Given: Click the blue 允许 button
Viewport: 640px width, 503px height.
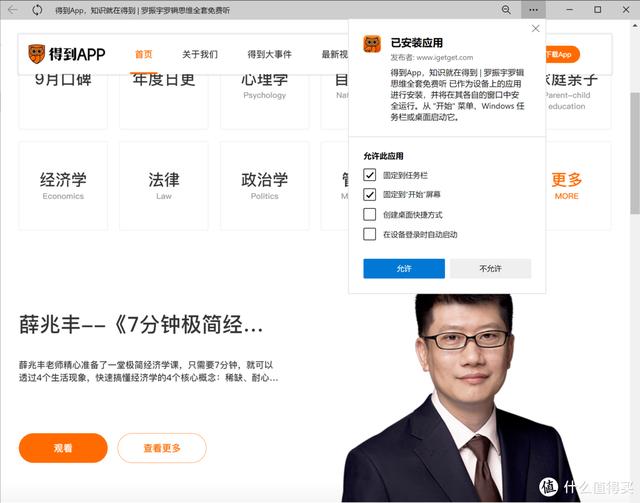Looking at the screenshot, I should [x=403, y=269].
